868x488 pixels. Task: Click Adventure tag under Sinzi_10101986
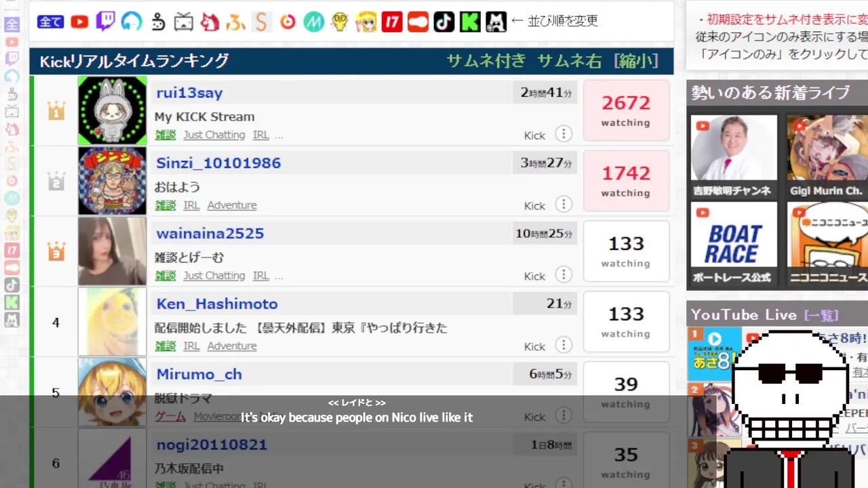pyautogui.click(x=232, y=205)
